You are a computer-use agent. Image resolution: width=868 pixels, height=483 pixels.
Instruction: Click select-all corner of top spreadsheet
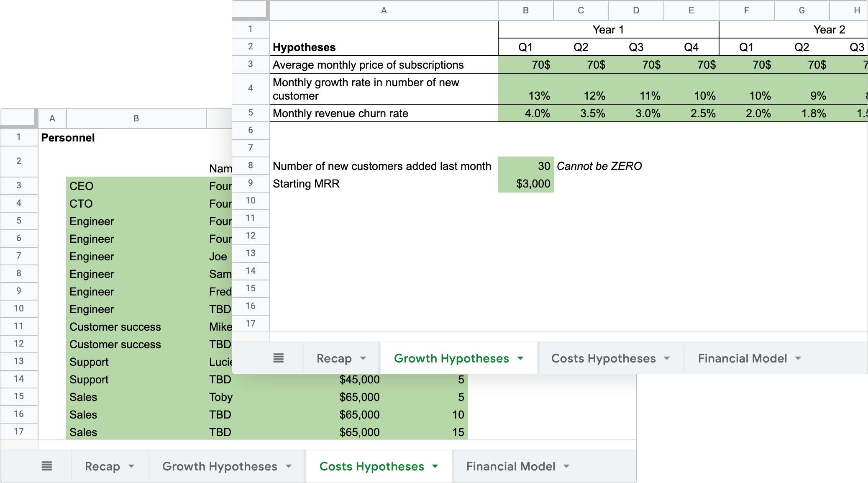(250, 10)
